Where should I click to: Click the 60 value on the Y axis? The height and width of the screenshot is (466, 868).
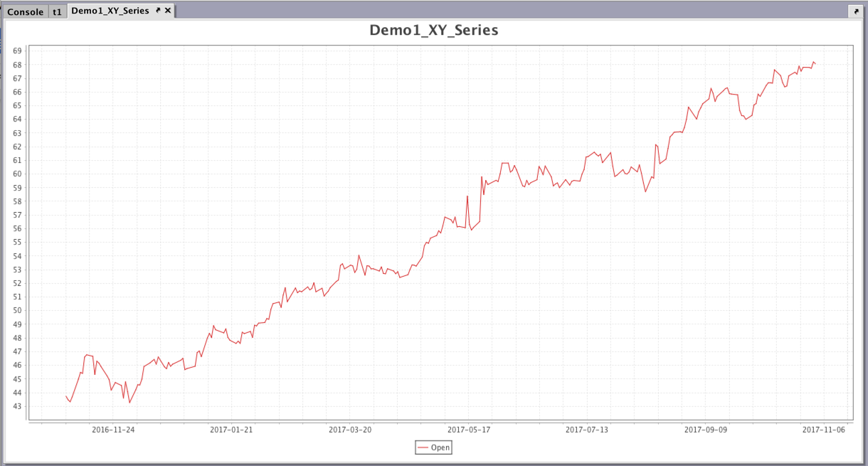17,174
